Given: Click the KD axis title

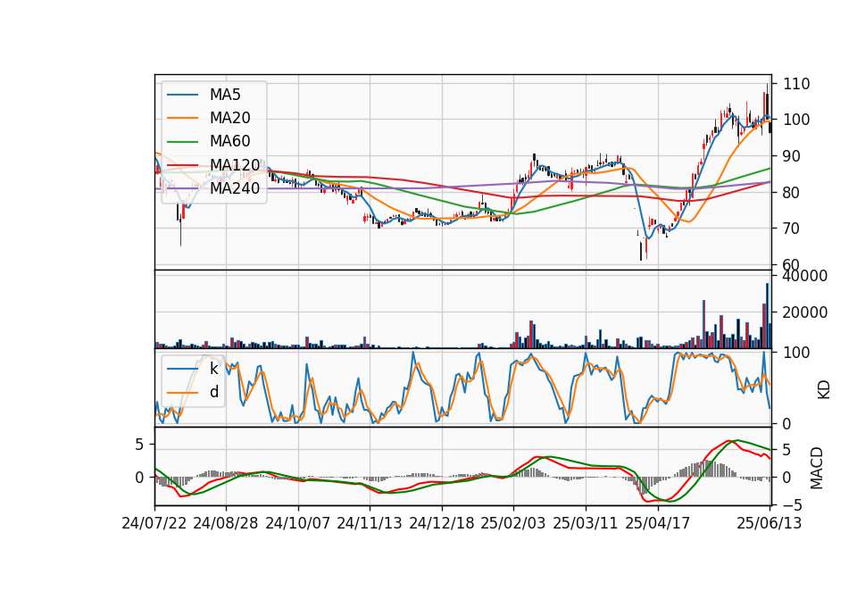Looking at the screenshot, I should [823, 389].
